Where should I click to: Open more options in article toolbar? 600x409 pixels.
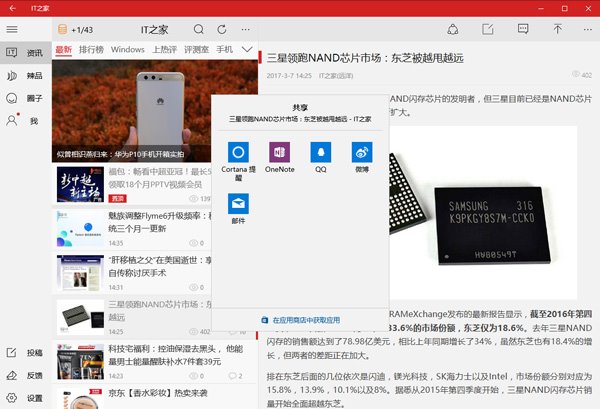(588, 29)
